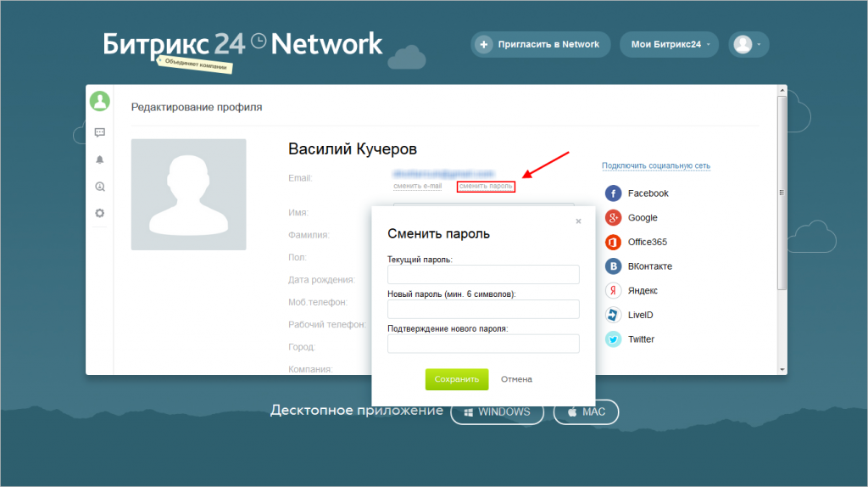Viewport: 868px width, 487px height.
Task: Click the Office365 icon
Action: coord(613,242)
